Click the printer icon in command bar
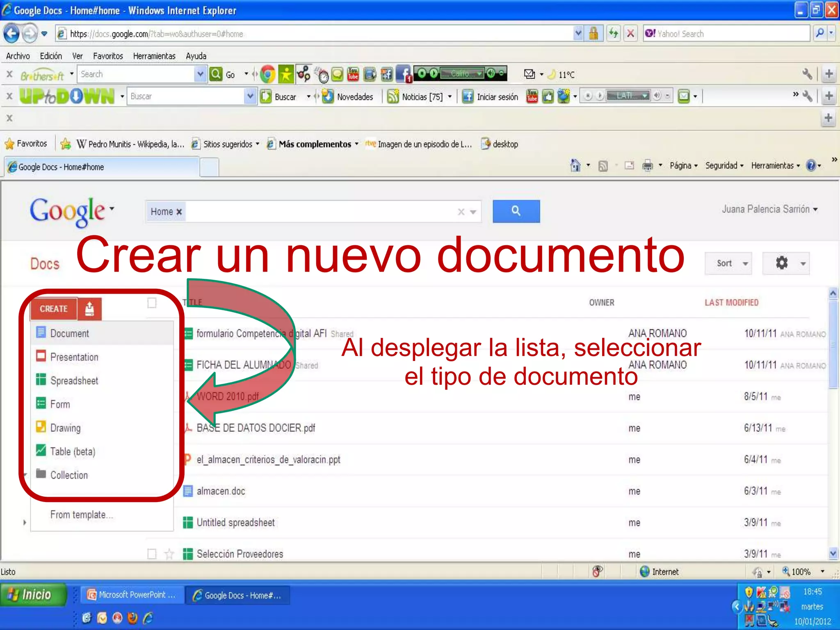The image size is (840, 630). (648, 166)
